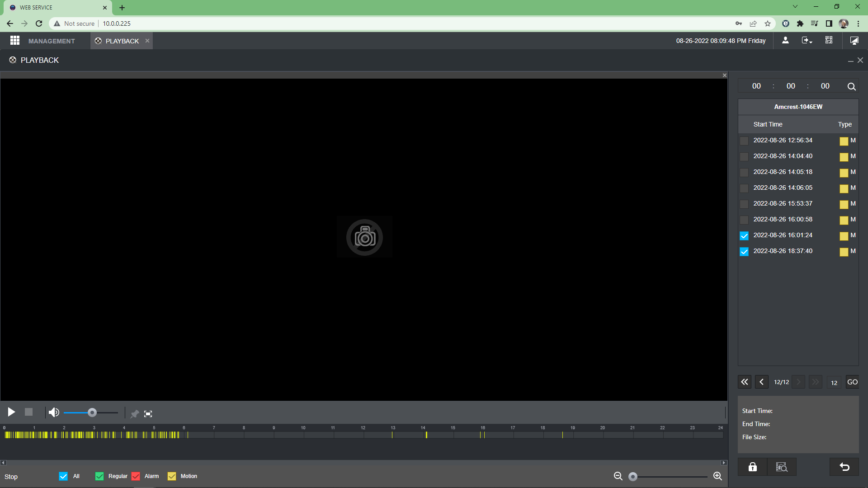Viewport: 868px width, 488px height.
Task: Return with the back arrow icon
Action: [844, 467]
